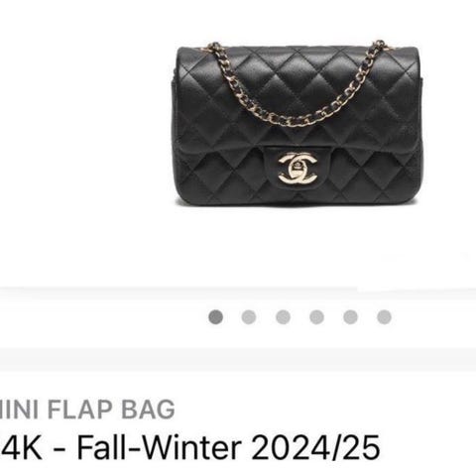The height and width of the screenshot is (476, 476).
Task: Open the MINI FLAP BAG product title
Action: pos(87,410)
